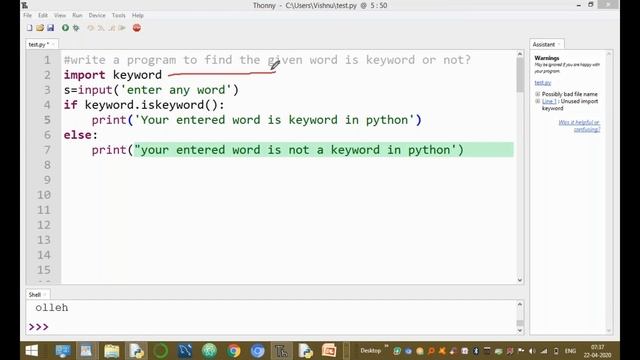The width and height of the screenshot is (640, 360).
Task: Click the editor scrollbar up arrow
Action: [x=520, y=54]
